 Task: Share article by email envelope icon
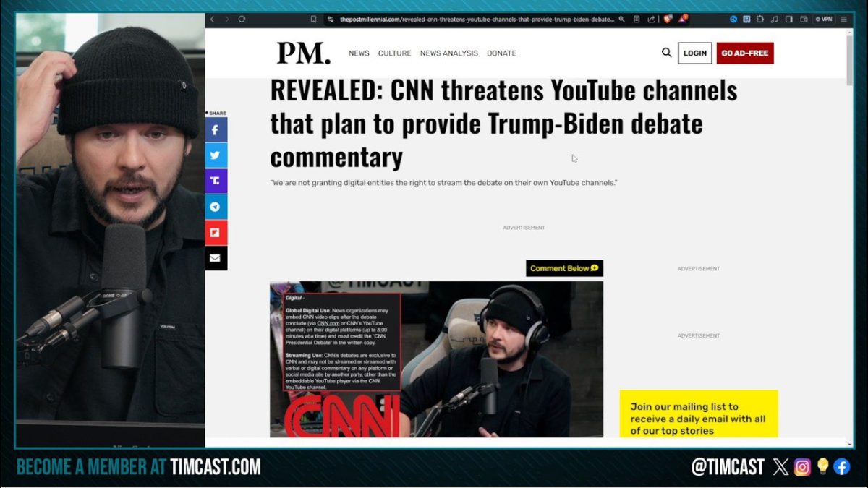216,258
